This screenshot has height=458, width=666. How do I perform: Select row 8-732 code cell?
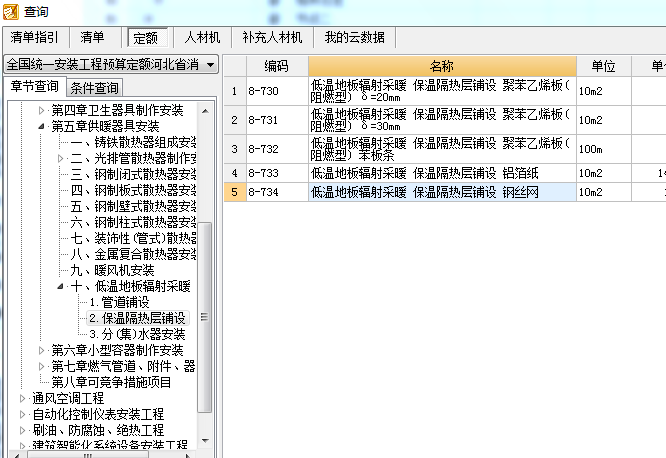277,149
